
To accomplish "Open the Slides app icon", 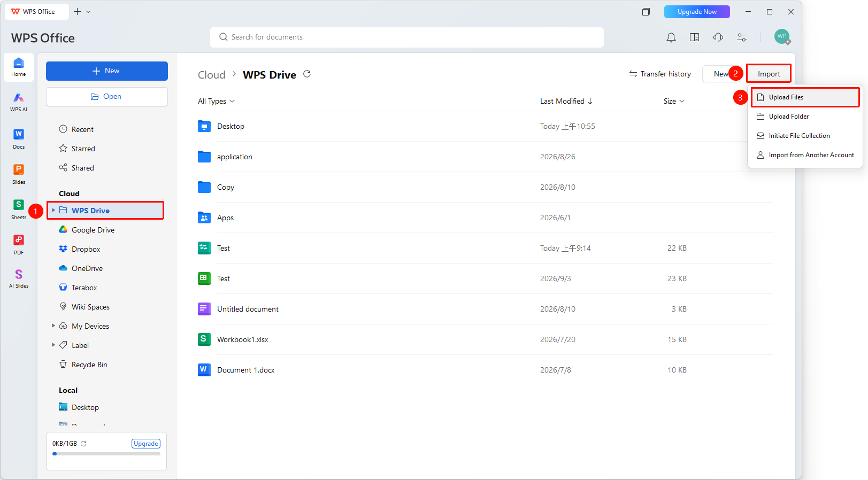I will [19, 174].
